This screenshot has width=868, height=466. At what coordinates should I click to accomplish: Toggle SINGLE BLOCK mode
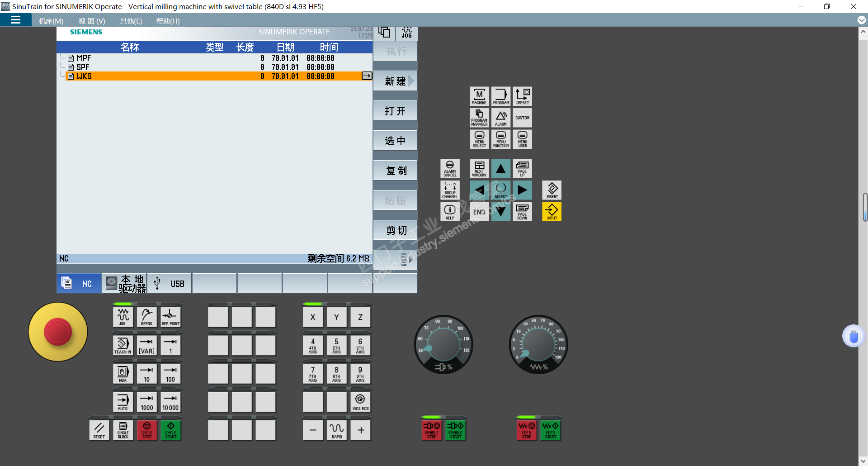tap(123, 430)
